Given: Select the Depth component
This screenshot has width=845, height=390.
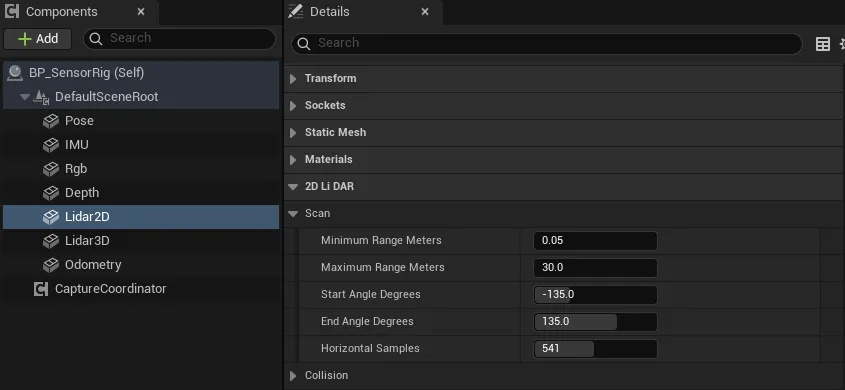Looking at the screenshot, I should pos(141,193).
